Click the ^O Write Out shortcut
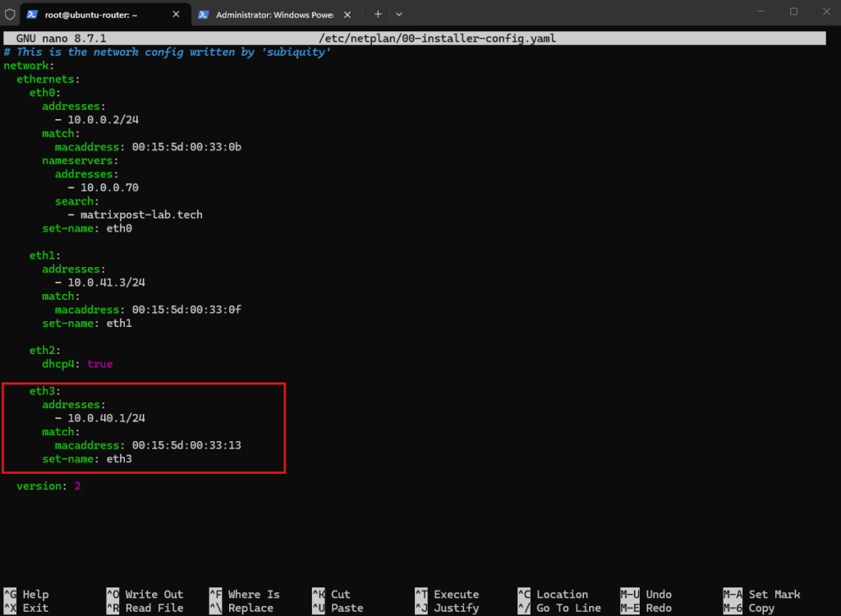 click(145, 594)
